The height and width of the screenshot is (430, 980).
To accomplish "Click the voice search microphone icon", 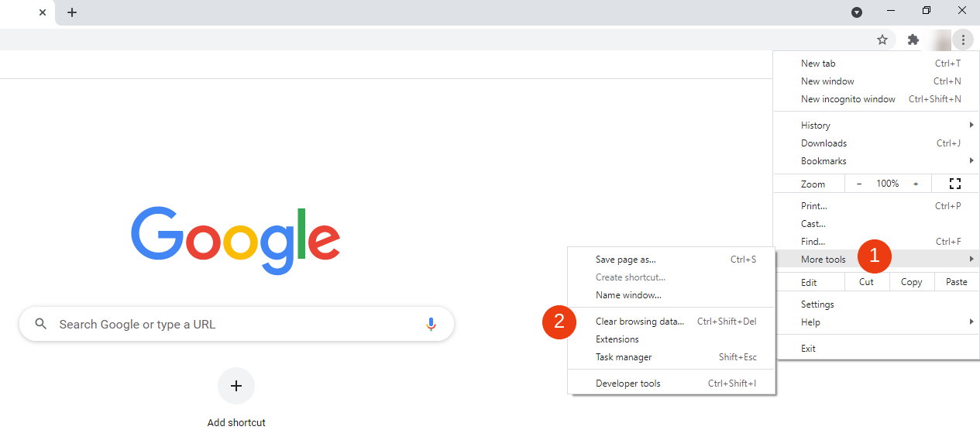I will [x=432, y=325].
